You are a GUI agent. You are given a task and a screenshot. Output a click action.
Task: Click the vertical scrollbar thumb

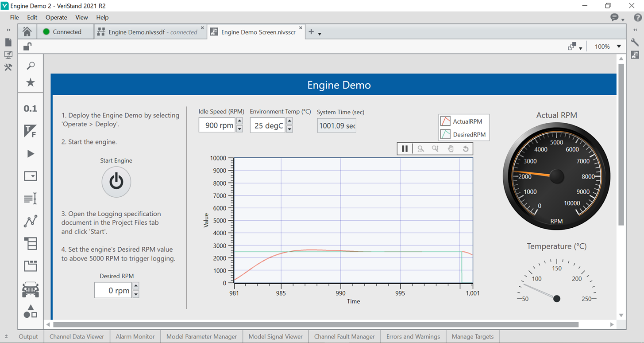pos(621,144)
